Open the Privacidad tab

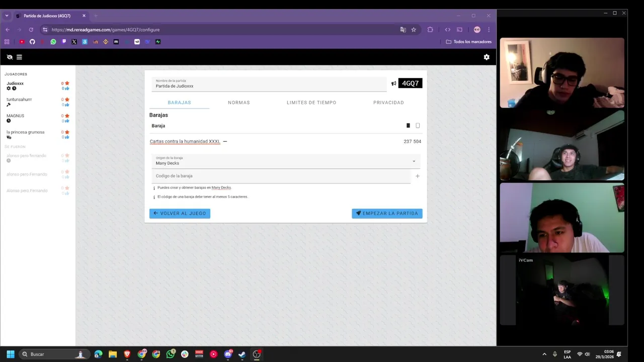388,103
